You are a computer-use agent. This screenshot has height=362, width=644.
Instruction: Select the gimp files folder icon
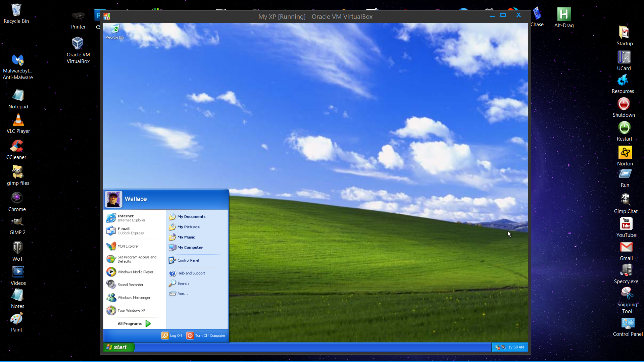coord(18,176)
